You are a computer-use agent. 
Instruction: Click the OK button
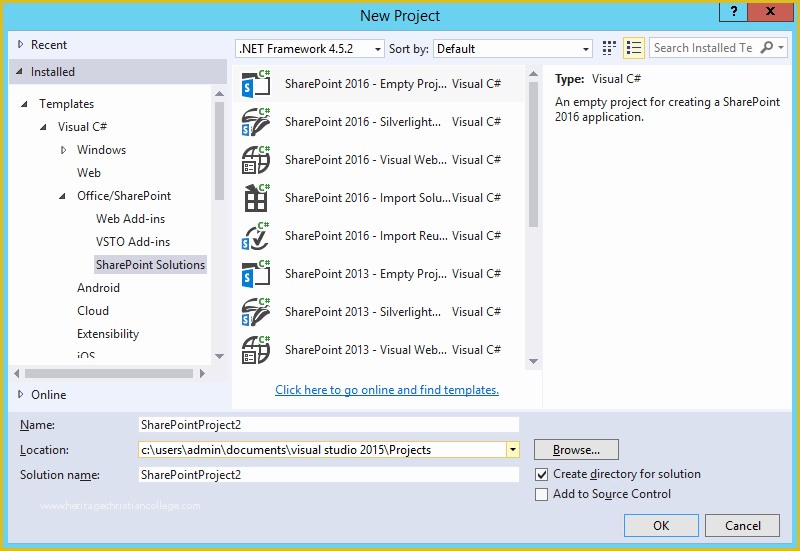click(x=661, y=525)
